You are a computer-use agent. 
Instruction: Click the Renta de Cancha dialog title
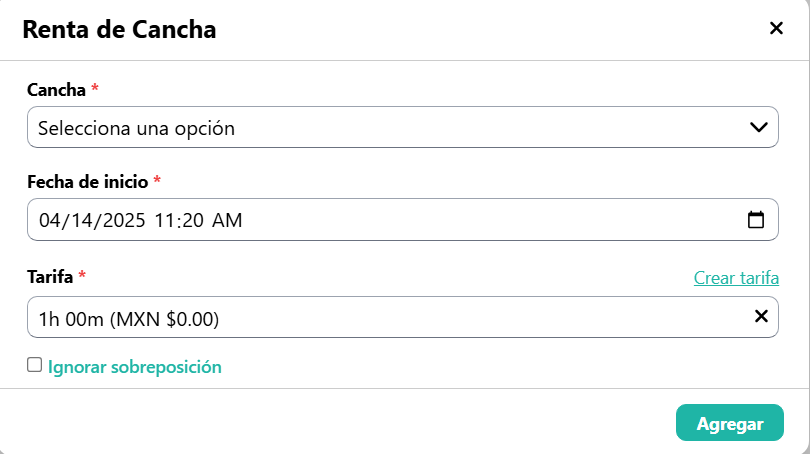[119, 29]
